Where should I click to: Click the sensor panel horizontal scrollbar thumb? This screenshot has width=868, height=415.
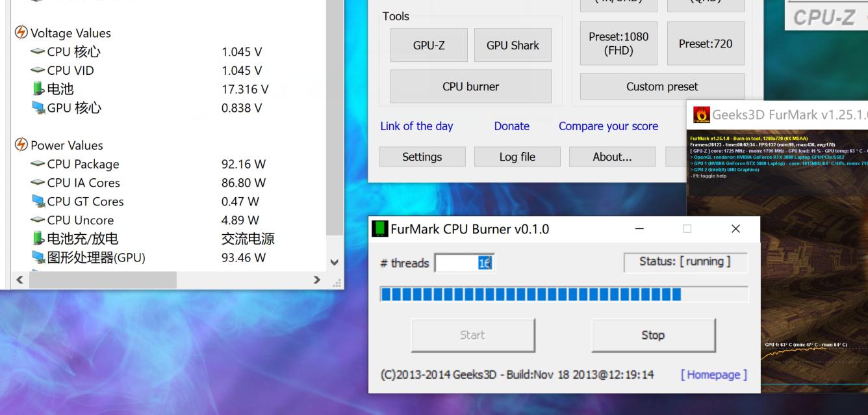point(101,280)
